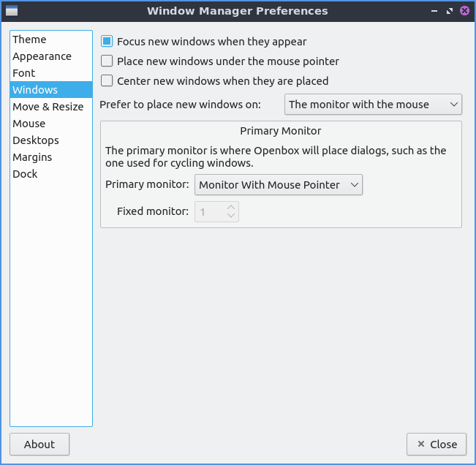This screenshot has height=465, width=476.
Task: Uncheck Focus new windows when they appear
Action: 107,42
